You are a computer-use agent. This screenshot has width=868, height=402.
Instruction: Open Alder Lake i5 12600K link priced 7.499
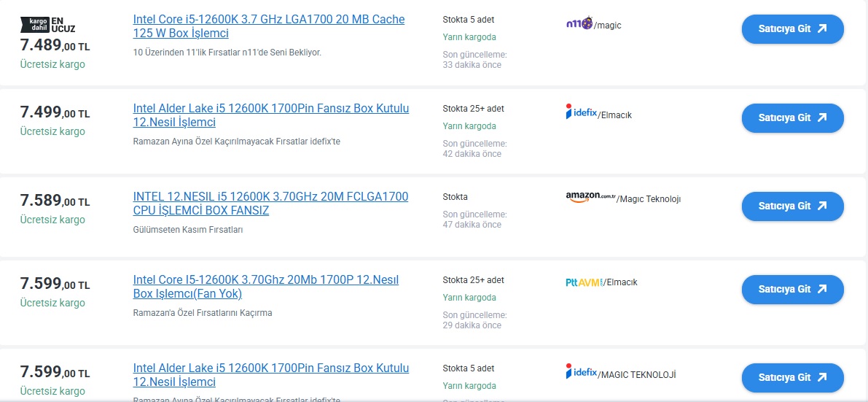click(x=271, y=115)
